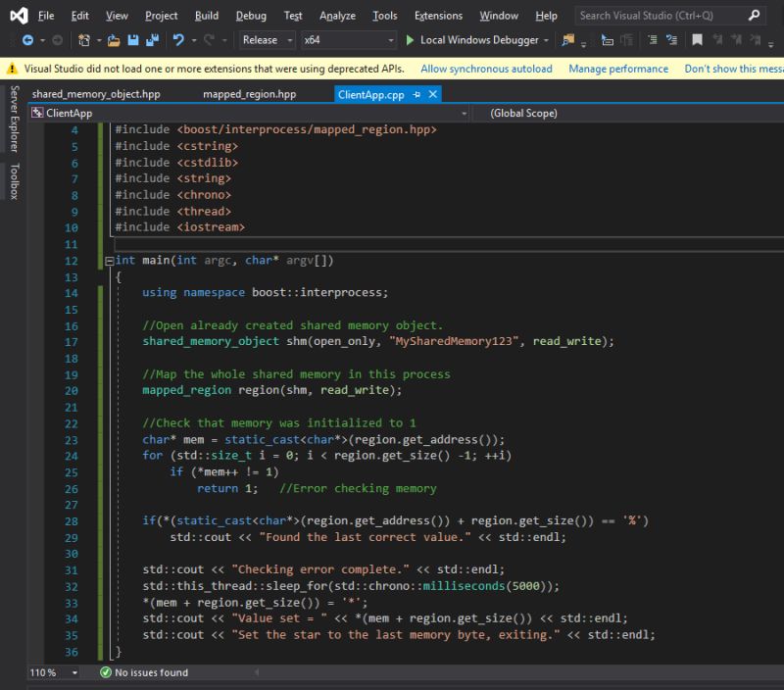The width and height of the screenshot is (784, 690).
Task: Switch to the mapped_region.hpp tab
Action: pyautogui.click(x=249, y=94)
